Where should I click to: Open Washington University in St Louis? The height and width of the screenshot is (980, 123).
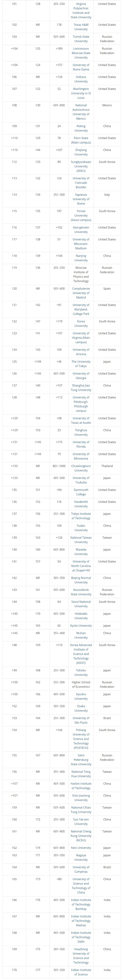[81, 93]
